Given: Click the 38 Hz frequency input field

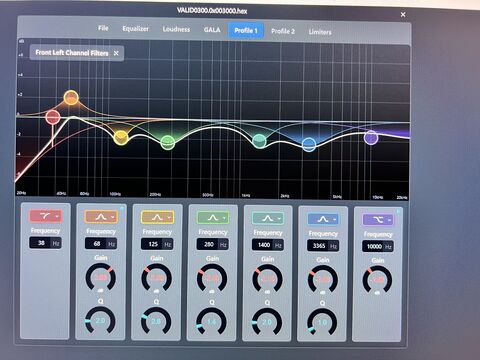Looking at the screenshot, I should pos(45,243).
